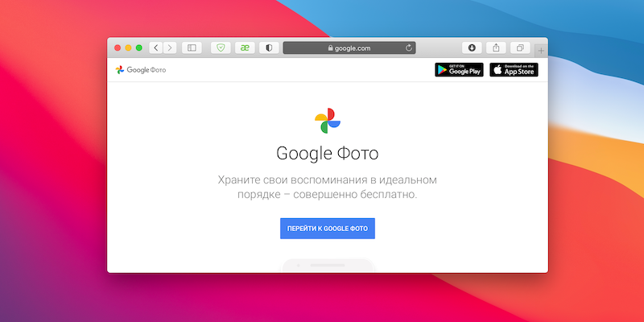Image resolution: width=644 pixels, height=322 pixels.
Task: Click the 'Храните свои воспоминания' tagline text
Action: coord(328,187)
